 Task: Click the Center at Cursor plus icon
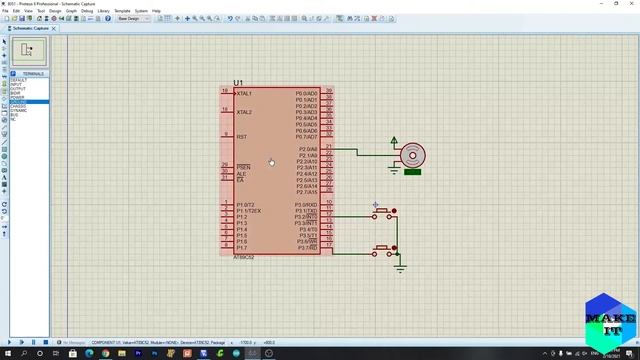pyautogui.click(x=187, y=19)
